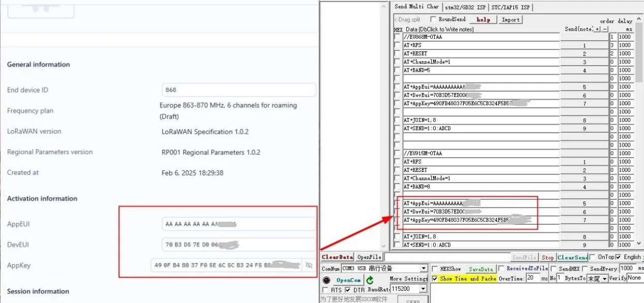Image resolution: width=644 pixels, height=303 pixels.
Task: Switch to STC/IAP15 ISP tab
Action: pos(511,7)
